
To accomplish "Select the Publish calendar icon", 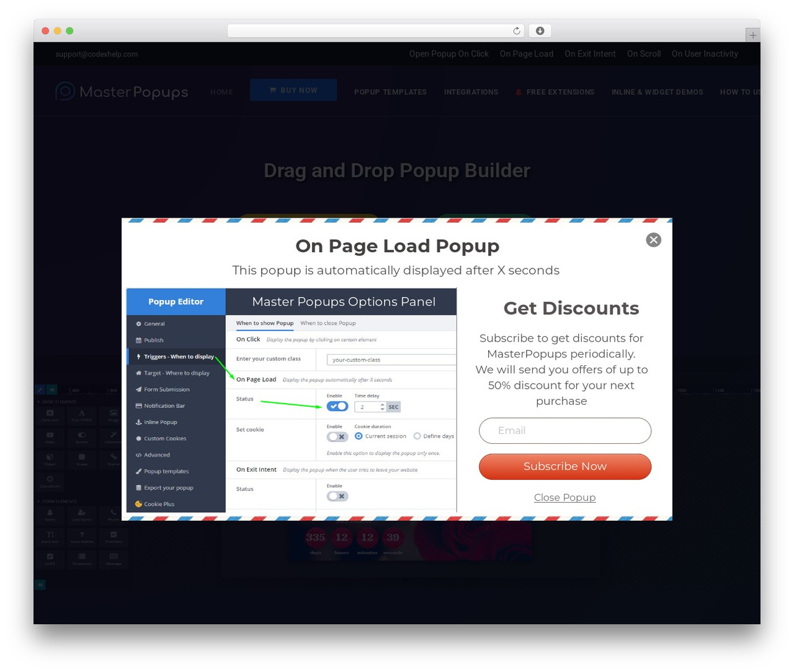I will click(x=138, y=340).
